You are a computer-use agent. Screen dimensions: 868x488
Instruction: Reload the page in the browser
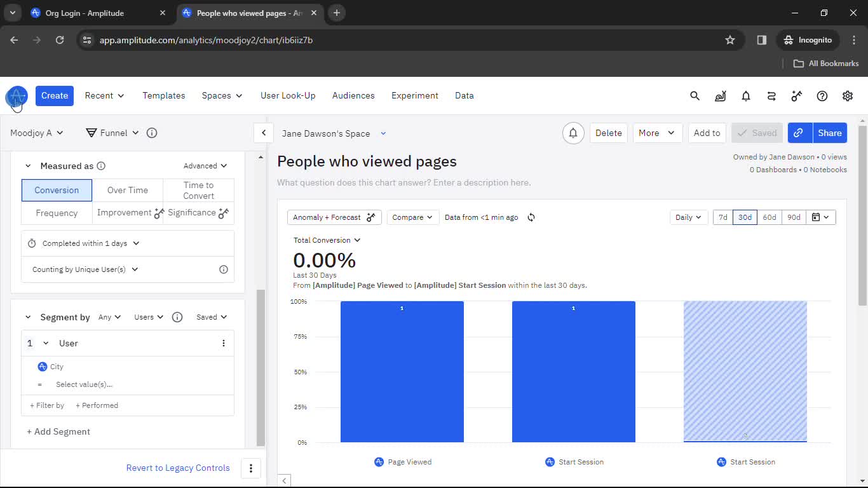pos(60,40)
